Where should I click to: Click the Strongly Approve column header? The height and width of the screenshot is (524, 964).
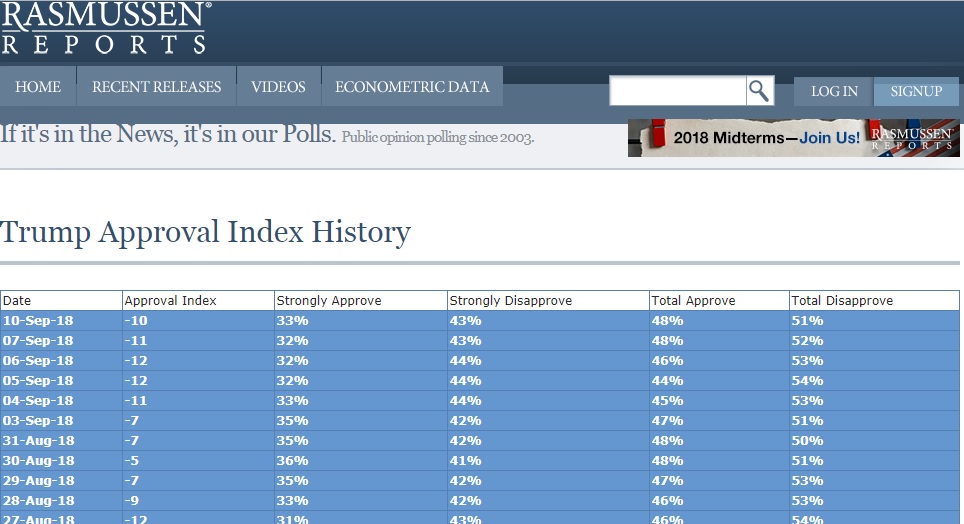(329, 300)
